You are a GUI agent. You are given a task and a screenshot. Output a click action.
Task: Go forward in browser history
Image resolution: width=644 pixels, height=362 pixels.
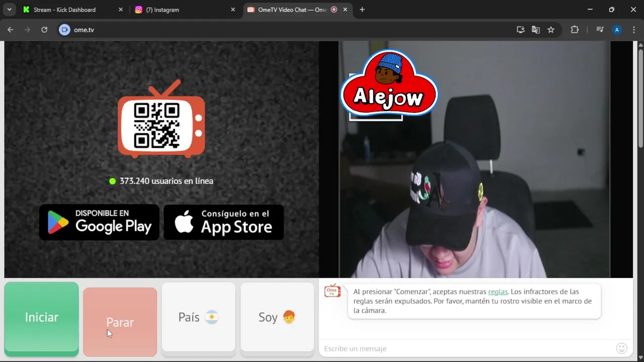click(27, 30)
